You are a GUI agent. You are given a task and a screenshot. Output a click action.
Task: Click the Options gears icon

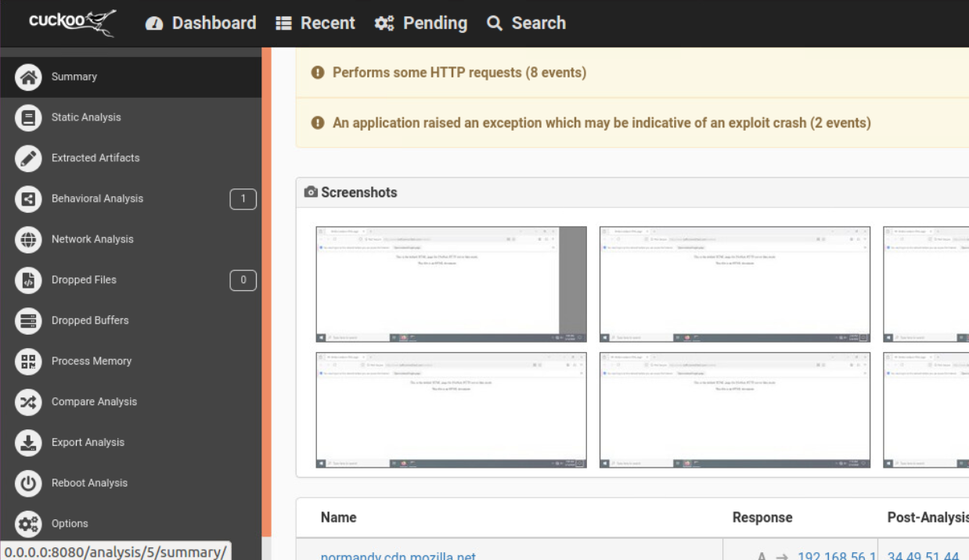28,524
